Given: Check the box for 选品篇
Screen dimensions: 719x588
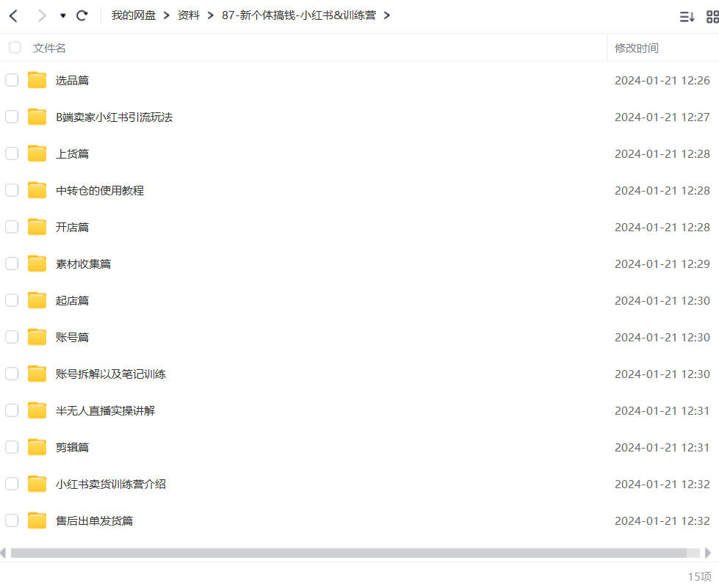Looking at the screenshot, I should 12,80.
